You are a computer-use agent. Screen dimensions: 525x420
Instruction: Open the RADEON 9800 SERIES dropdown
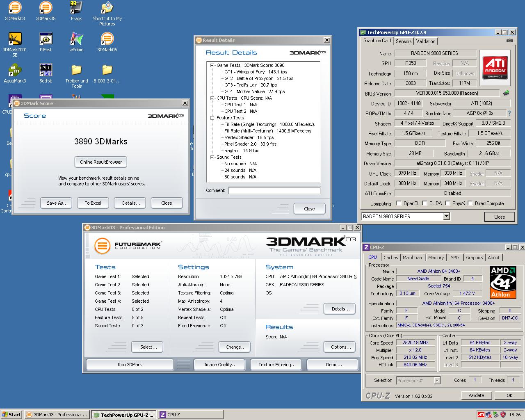click(x=446, y=217)
